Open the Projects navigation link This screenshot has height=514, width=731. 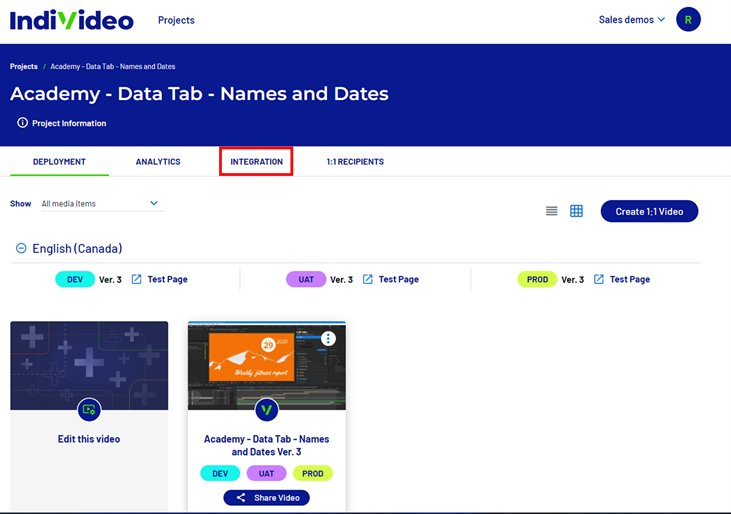click(x=176, y=20)
